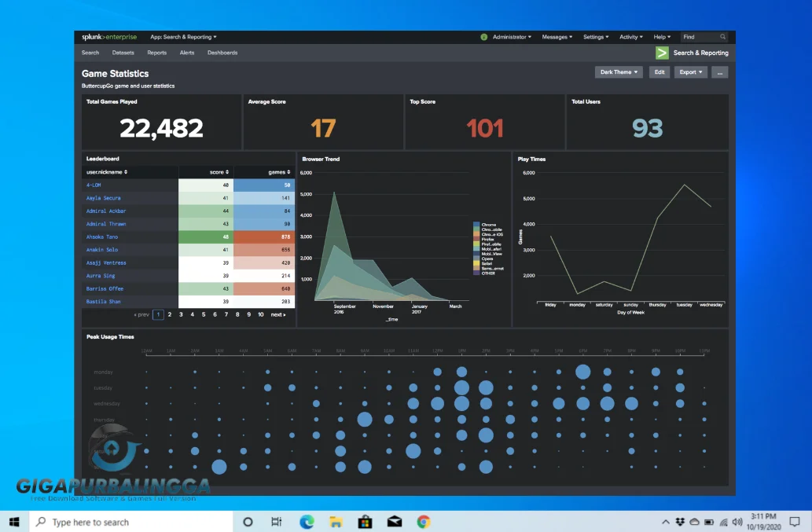Viewport: 812px width, 532px height.
Task: Toggle sorting on the score column
Action: (219, 172)
